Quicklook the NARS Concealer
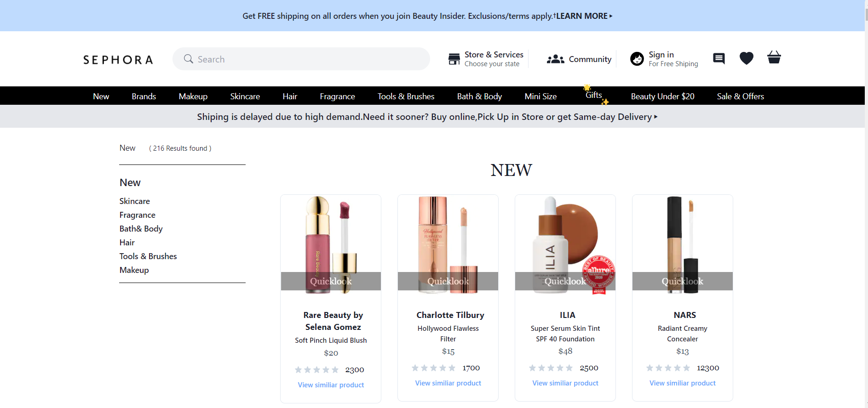This screenshot has height=408, width=868. [683, 281]
